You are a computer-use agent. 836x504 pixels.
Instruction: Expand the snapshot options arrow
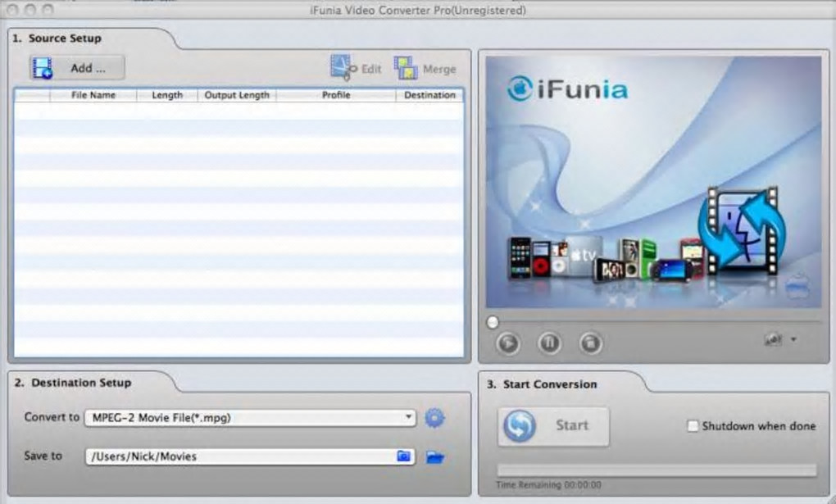793,339
